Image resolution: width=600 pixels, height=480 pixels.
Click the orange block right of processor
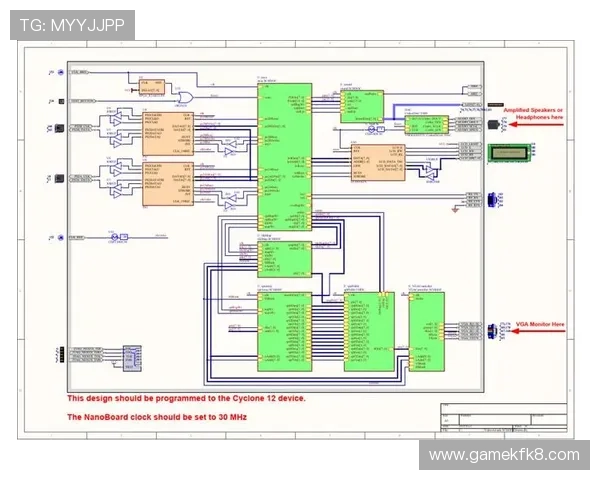377,163
